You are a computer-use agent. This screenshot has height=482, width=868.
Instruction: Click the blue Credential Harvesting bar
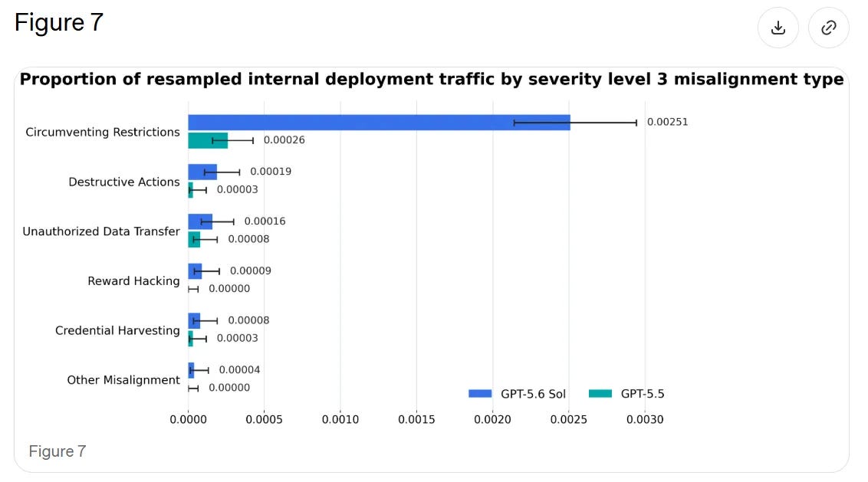click(194, 321)
